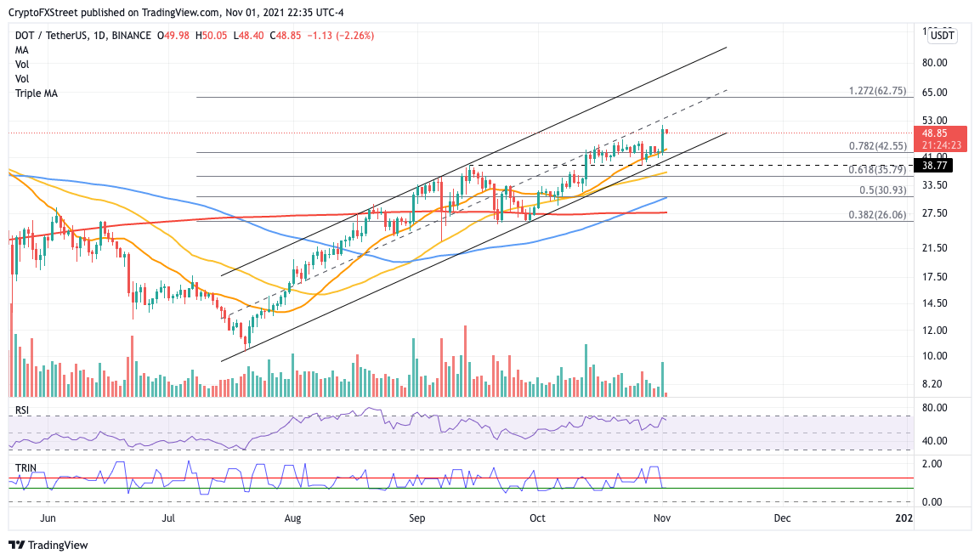Click the 0.5(30.93) Fibonacci level label
This screenshot has height=560, width=980.
click(x=882, y=190)
